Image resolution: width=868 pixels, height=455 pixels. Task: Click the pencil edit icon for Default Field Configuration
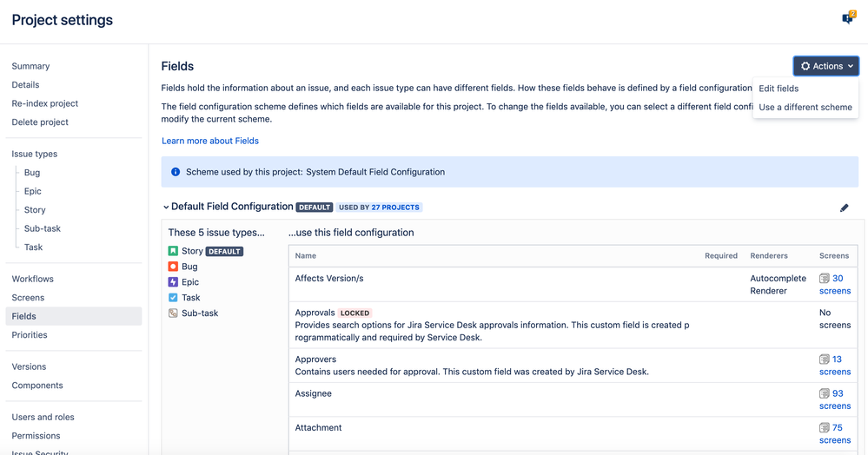pos(845,208)
